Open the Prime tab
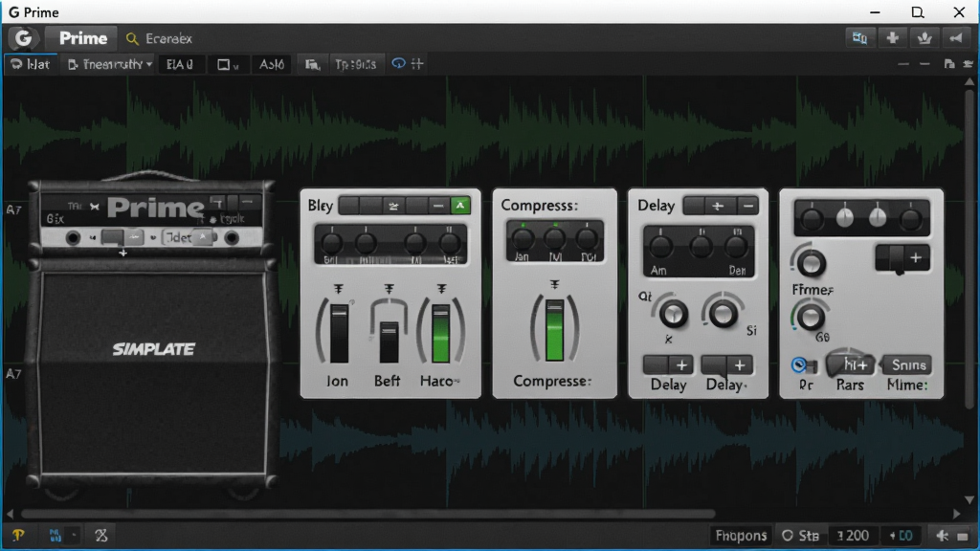The height and width of the screenshot is (551, 980). point(82,38)
